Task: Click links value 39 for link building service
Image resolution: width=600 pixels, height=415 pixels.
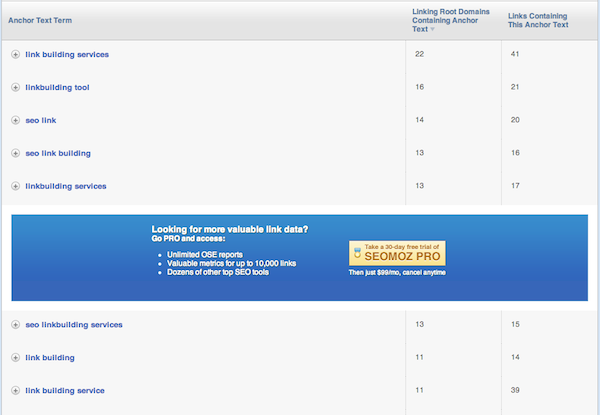Action: tap(515, 390)
